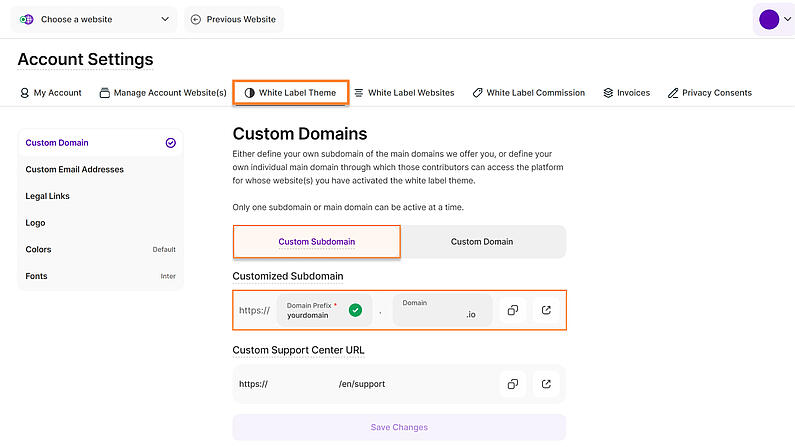Click the Inter value beside Fonts
The width and height of the screenshot is (795, 447).
[168, 276]
